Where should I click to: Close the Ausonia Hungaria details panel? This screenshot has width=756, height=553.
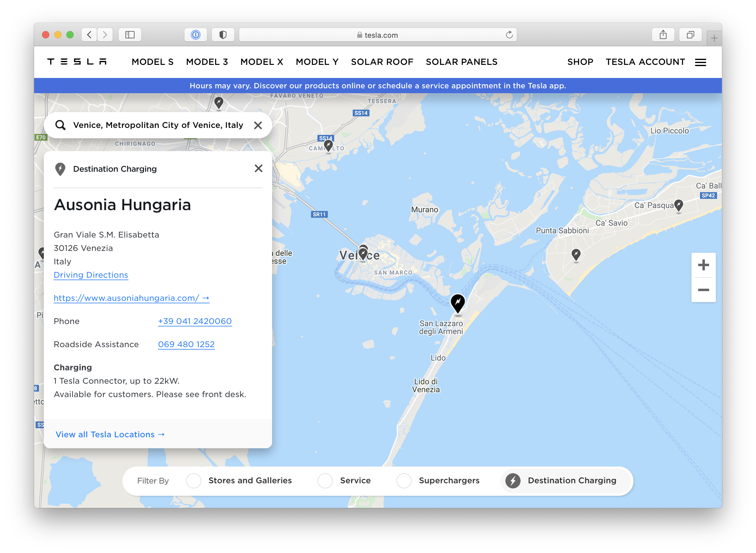(258, 168)
